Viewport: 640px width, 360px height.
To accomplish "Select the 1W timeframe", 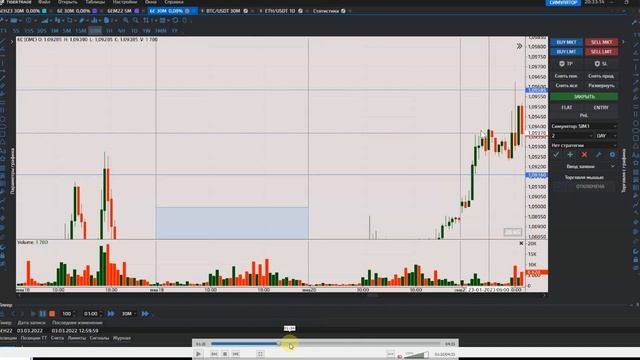I will tap(147, 31).
